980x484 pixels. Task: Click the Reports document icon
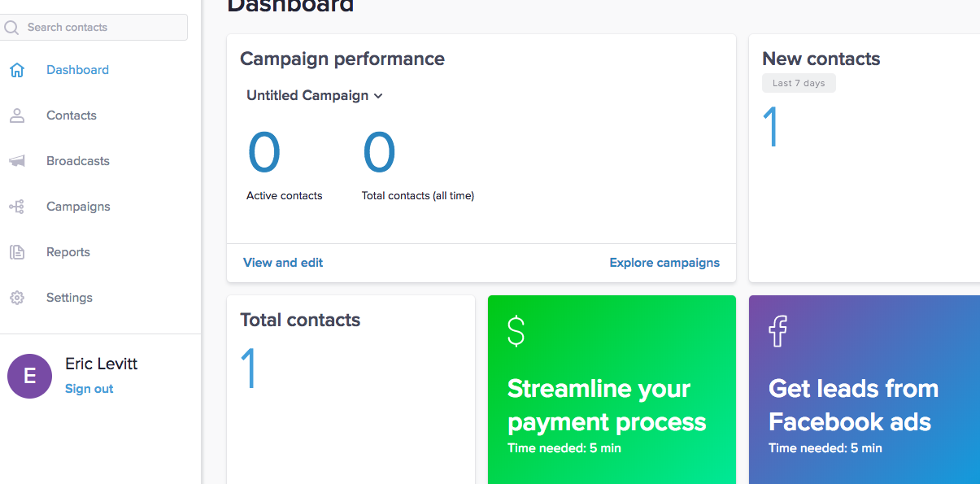pos(17,252)
